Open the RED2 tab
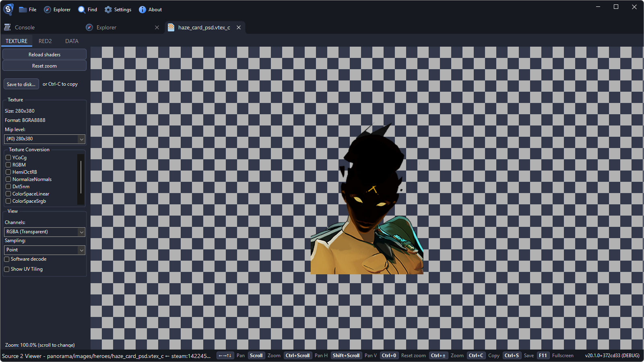This screenshot has width=644, height=362. click(x=45, y=41)
